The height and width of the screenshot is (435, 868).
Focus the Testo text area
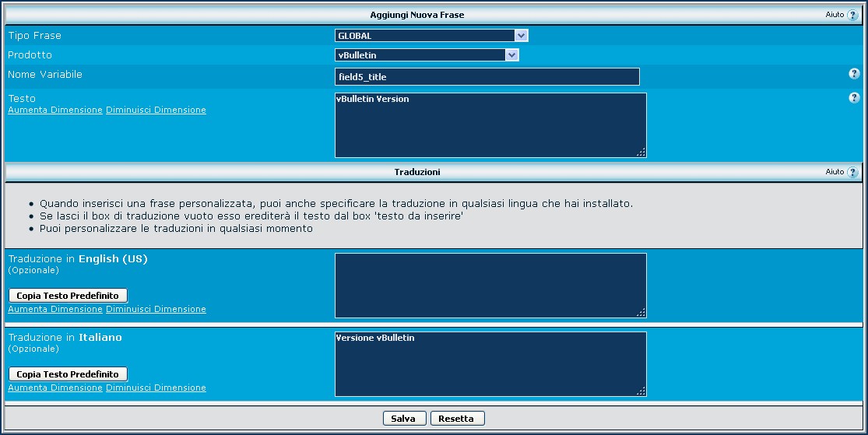(x=490, y=125)
